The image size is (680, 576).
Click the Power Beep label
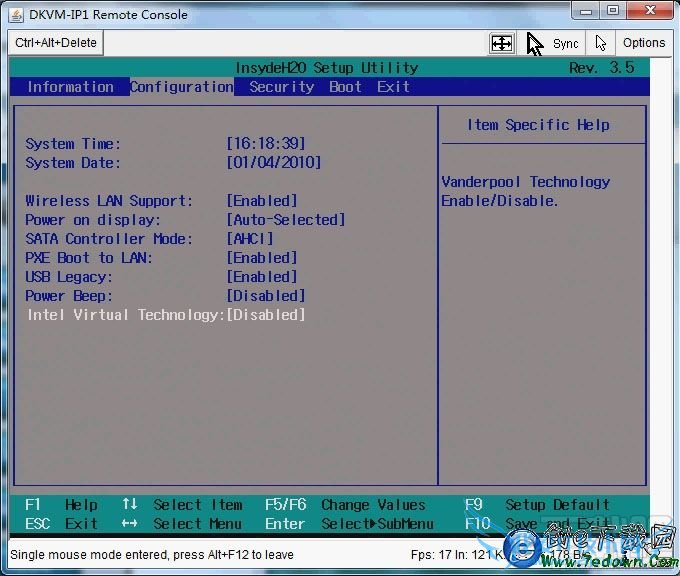[69, 296]
